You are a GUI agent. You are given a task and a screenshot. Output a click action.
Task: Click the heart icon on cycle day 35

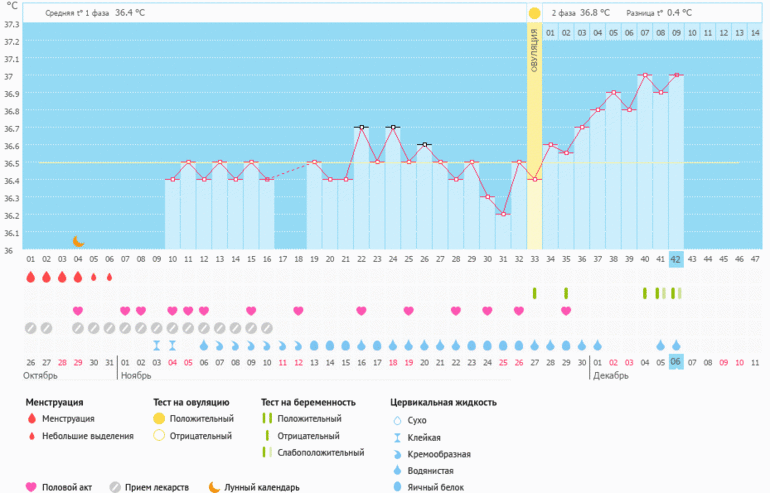566,311
